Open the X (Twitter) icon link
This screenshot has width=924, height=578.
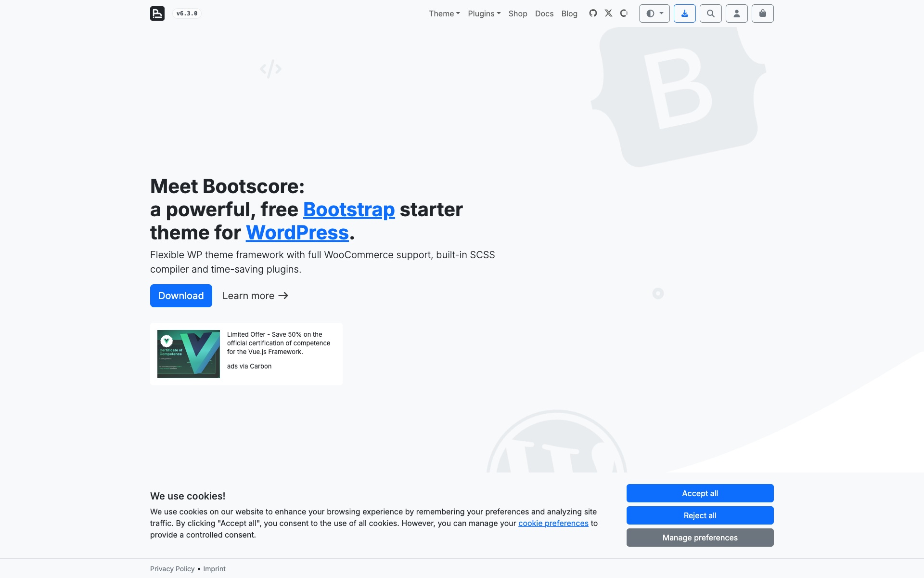(608, 13)
